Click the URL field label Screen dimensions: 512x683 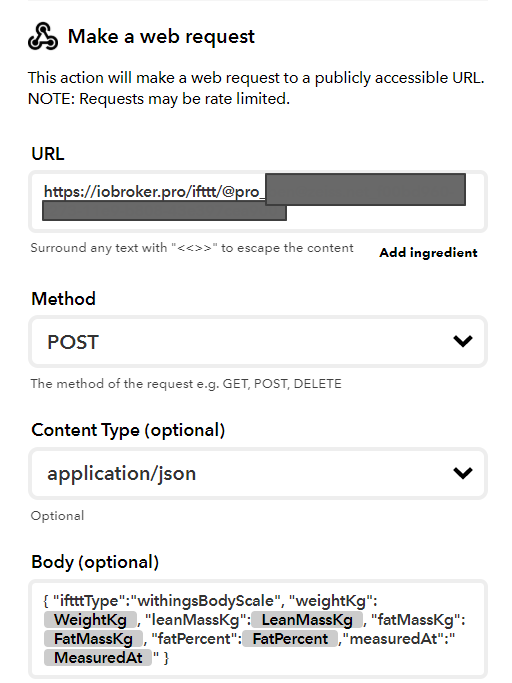48,154
